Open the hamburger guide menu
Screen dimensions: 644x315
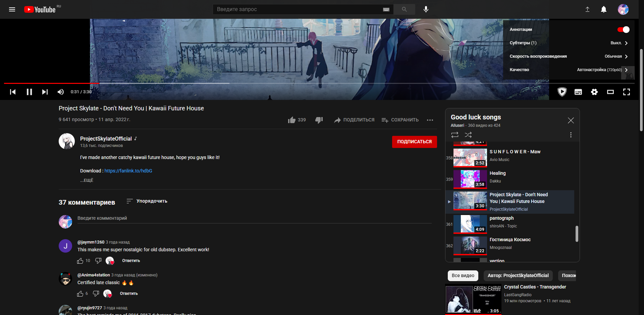click(x=12, y=9)
